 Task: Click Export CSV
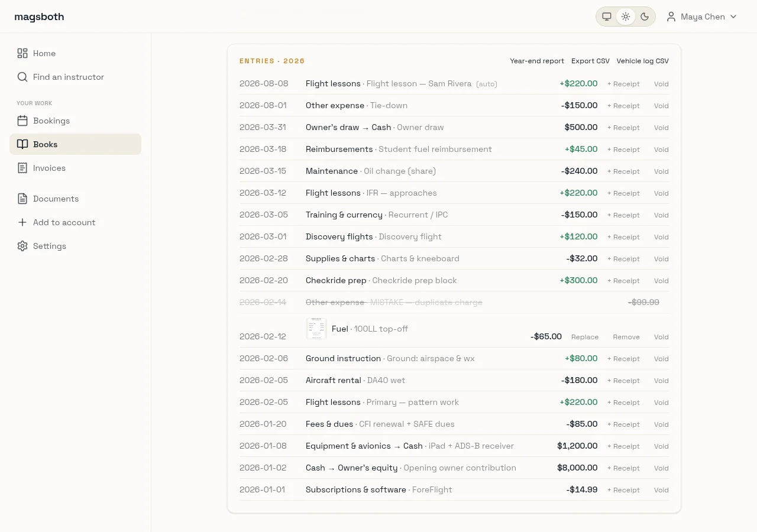(x=590, y=61)
